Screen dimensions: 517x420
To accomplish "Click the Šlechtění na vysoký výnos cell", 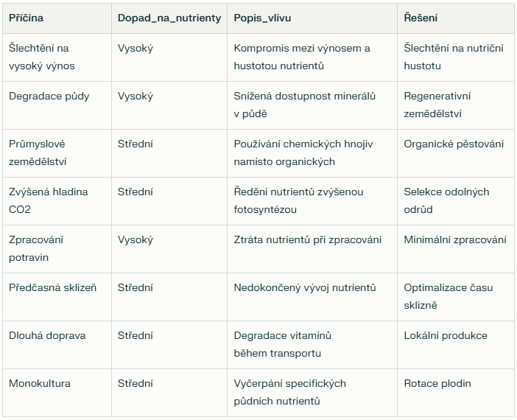I will [57, 57].
